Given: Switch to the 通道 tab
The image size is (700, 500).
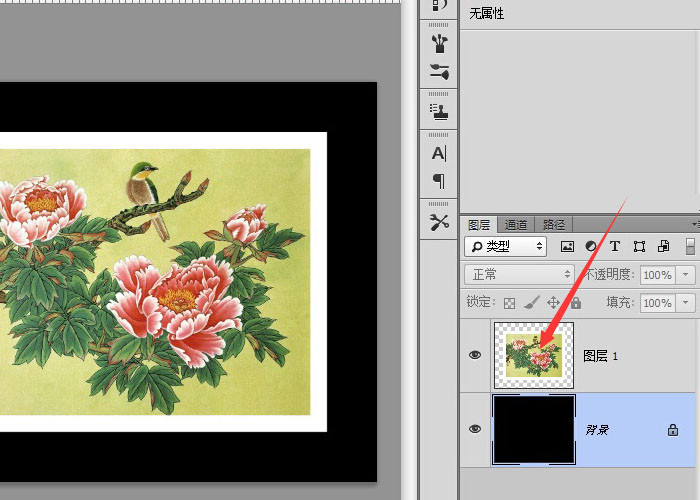Looking at the screenshot, I should coord(516,225).
